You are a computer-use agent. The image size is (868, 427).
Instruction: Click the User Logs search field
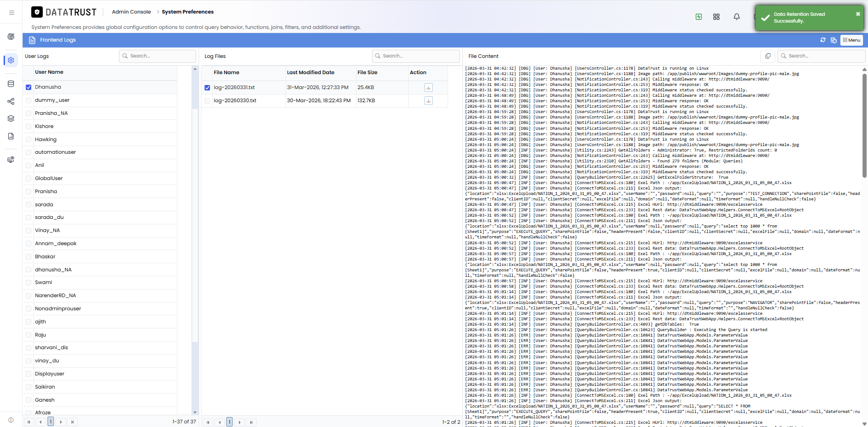point(157,56)
